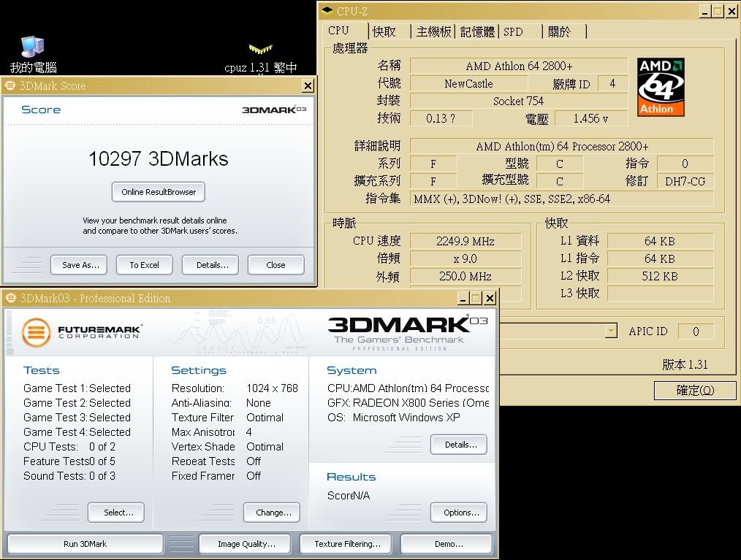Open Details... in the 3DMark Score dialog

click(210, 265)
